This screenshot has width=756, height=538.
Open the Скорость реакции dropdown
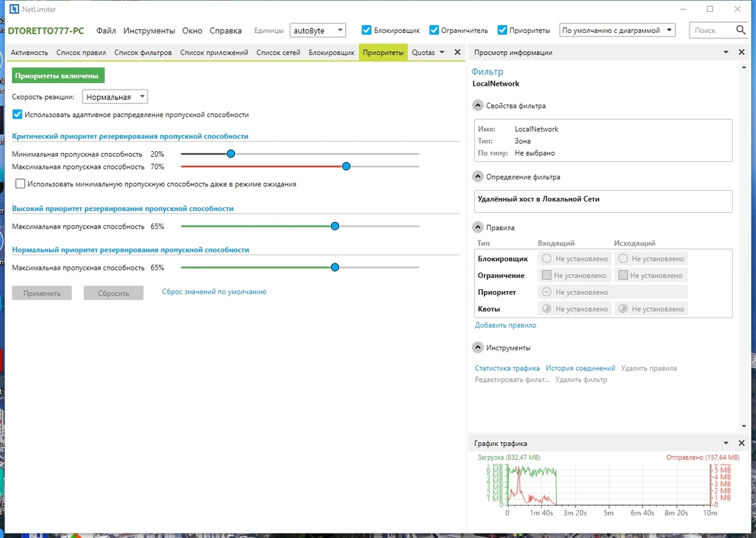(x=115, y=97)
